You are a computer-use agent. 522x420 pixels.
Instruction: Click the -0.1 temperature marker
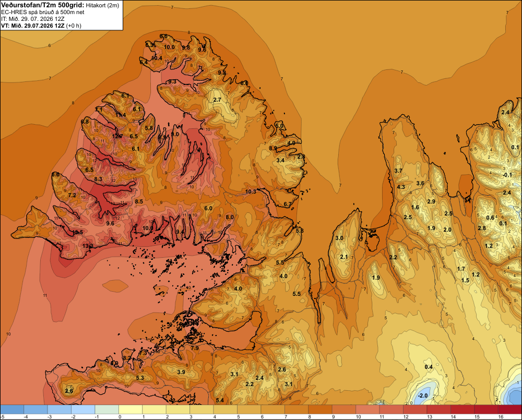[x=507, y=175]
